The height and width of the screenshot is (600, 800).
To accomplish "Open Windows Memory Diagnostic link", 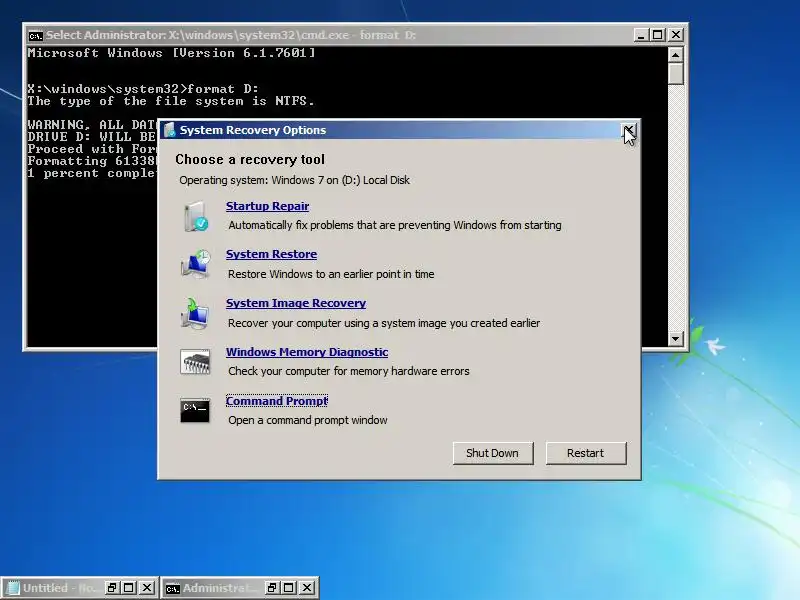I will click(307, 352).
